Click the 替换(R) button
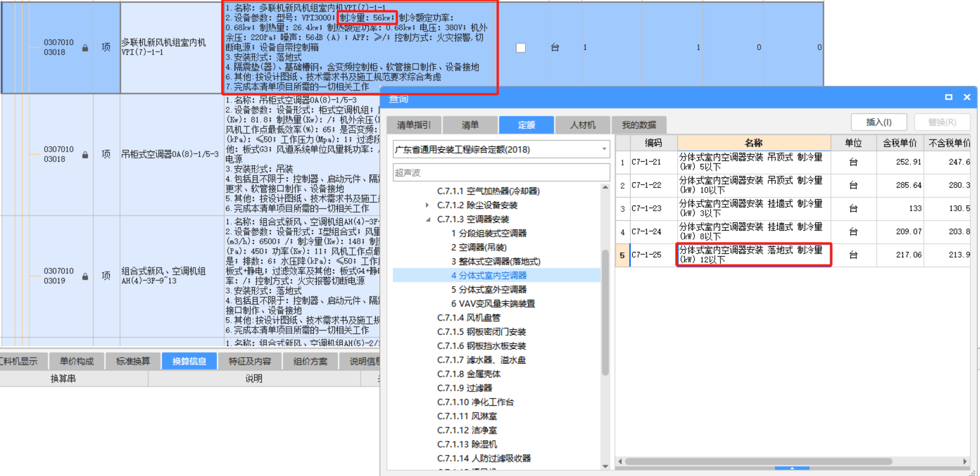980x476 pixels. click(942, 122)
